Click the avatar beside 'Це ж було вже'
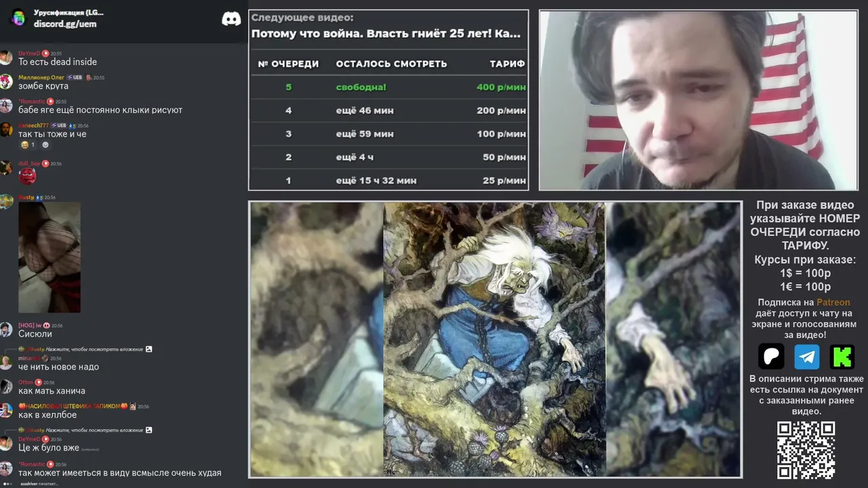This screenshot has height=488, width=868. pos(5,443)
